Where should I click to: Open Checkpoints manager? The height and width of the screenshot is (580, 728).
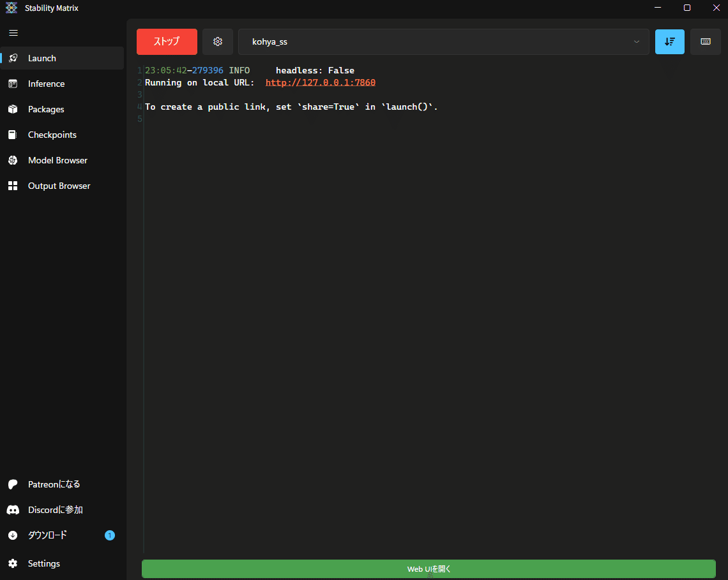(62, 135)
